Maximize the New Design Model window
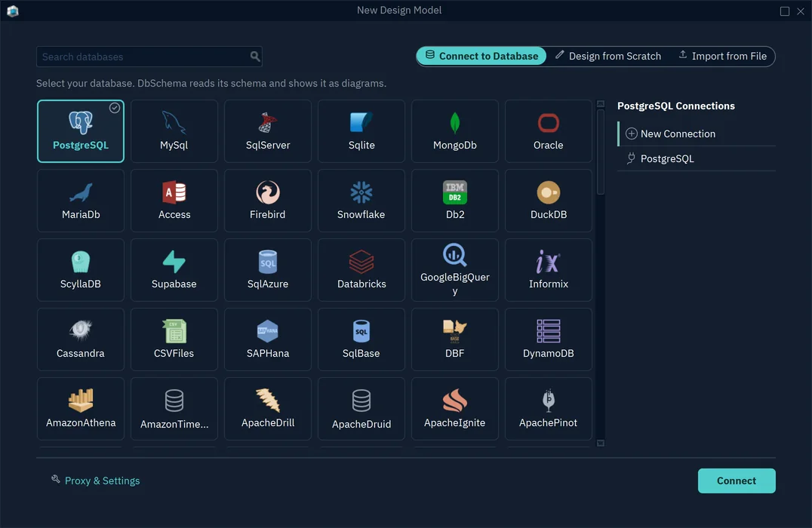Screen dimensions: 812x528 pyautogui.click(x=785, y=11)
